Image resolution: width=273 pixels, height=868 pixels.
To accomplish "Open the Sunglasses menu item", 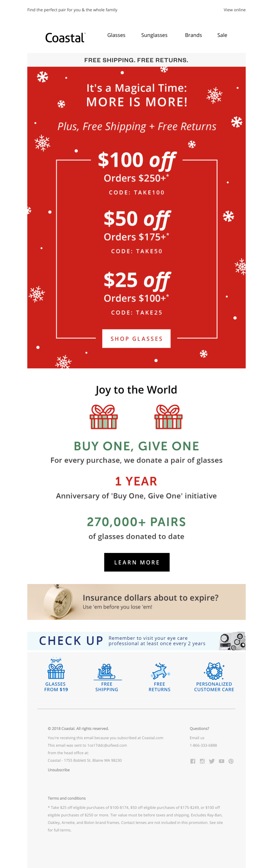I will point(154,35).
